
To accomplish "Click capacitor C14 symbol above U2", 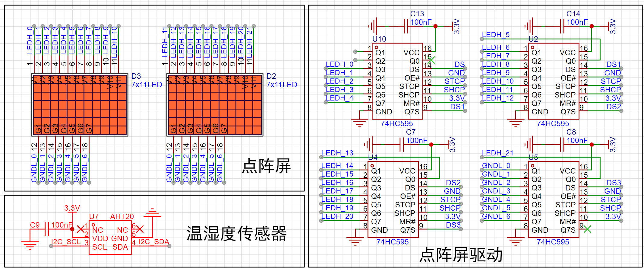I will [562, 26].
